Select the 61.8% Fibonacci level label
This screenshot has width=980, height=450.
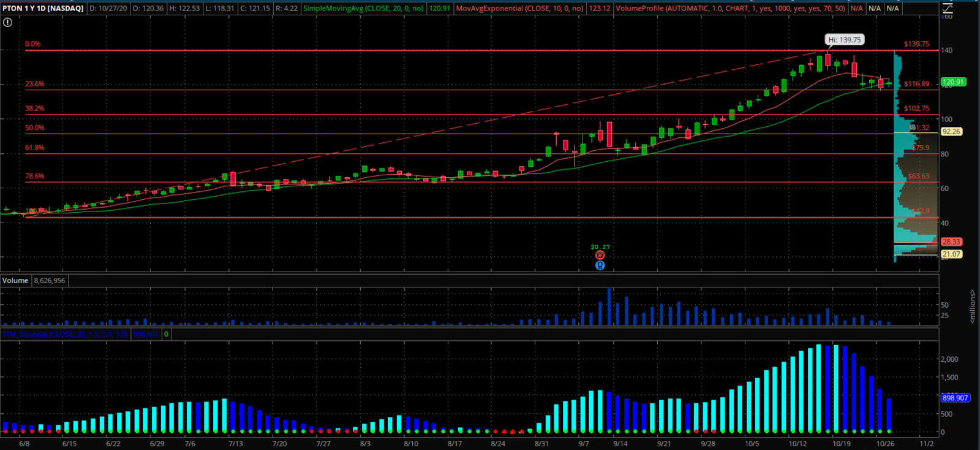(x=35, y=148)
